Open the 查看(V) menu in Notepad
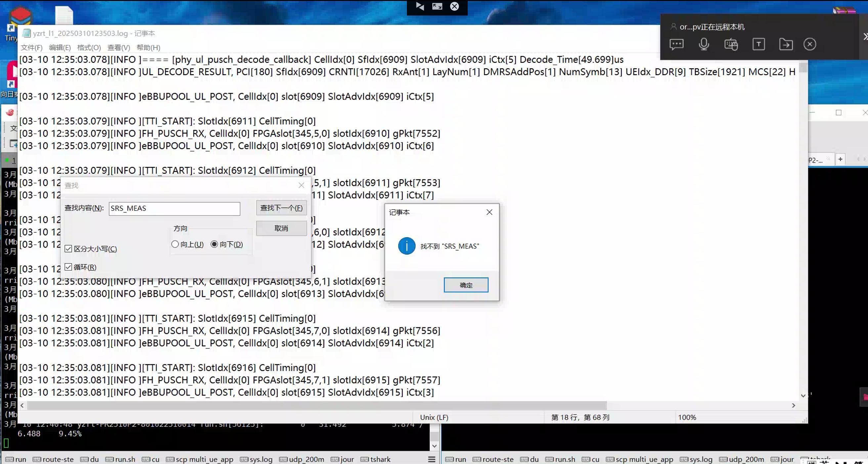868x464 pixels. click(x=119, y=48)
